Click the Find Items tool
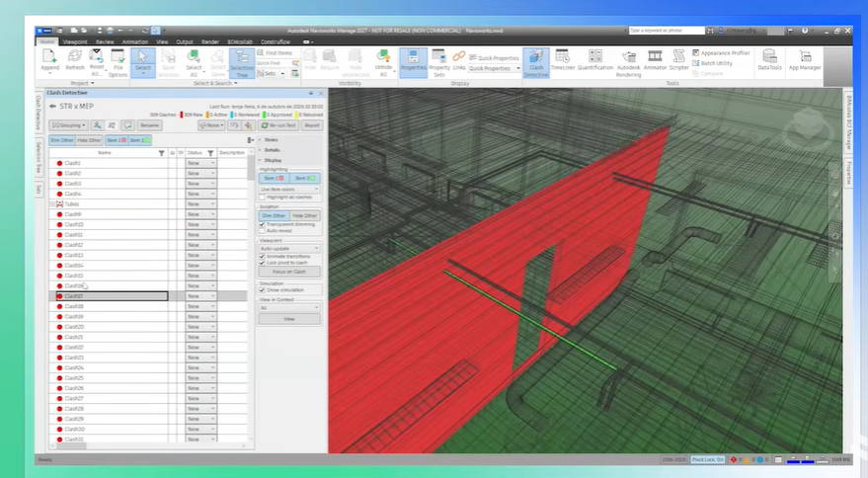The height and width of the screenshot is (478, 868). pos(276,52)
